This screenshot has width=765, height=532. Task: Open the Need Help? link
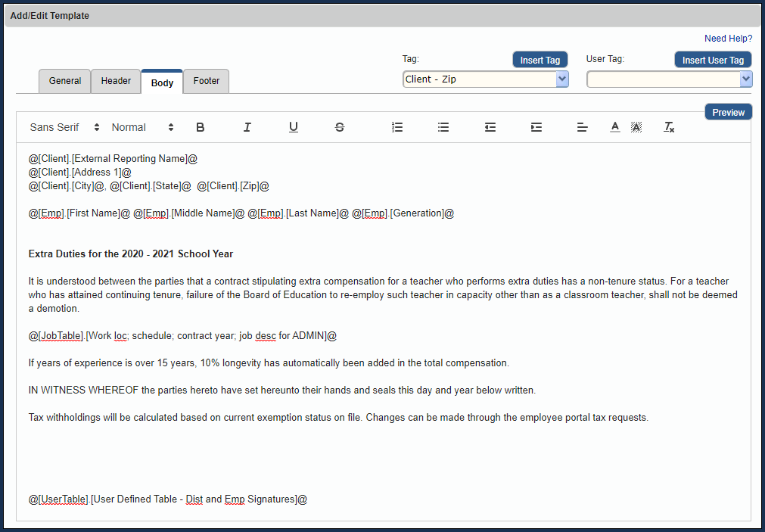728,39
